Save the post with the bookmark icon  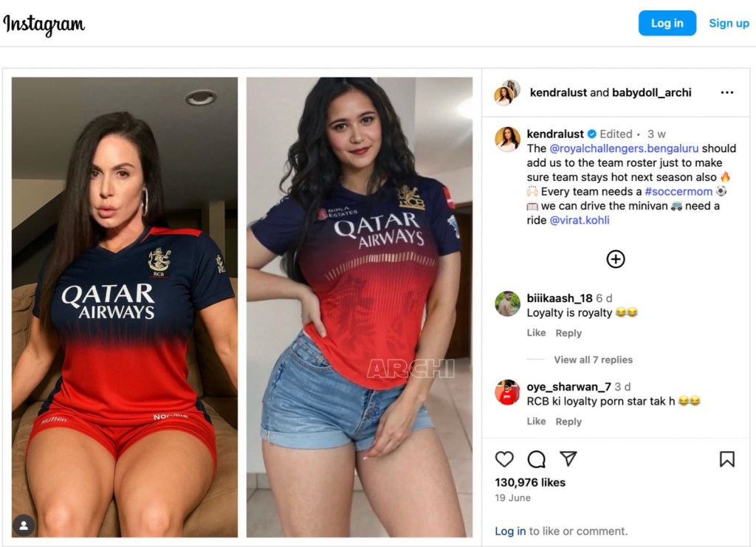tap(727, 459)
